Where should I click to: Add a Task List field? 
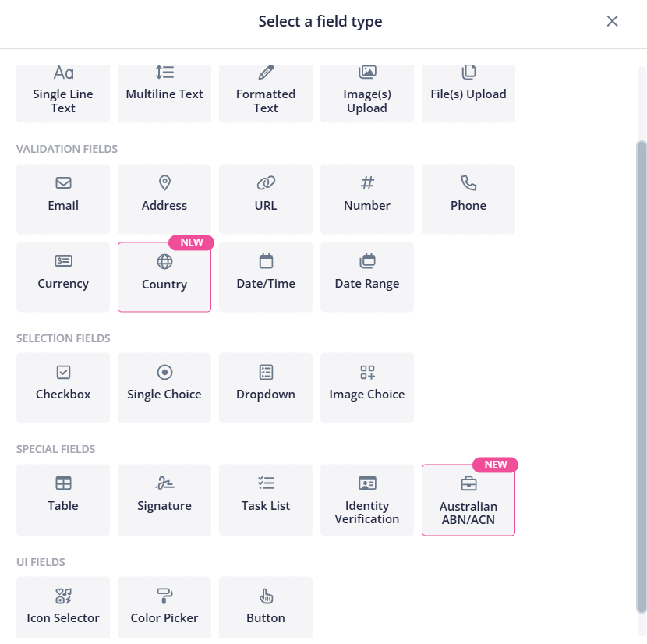pyautogui.click(x=266, y=500)
